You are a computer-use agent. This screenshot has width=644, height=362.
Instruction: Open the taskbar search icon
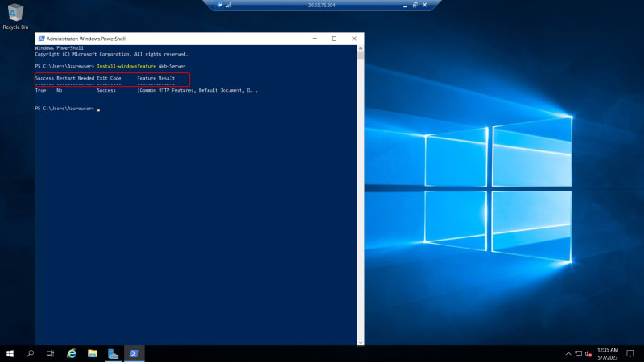coord(30,353)
